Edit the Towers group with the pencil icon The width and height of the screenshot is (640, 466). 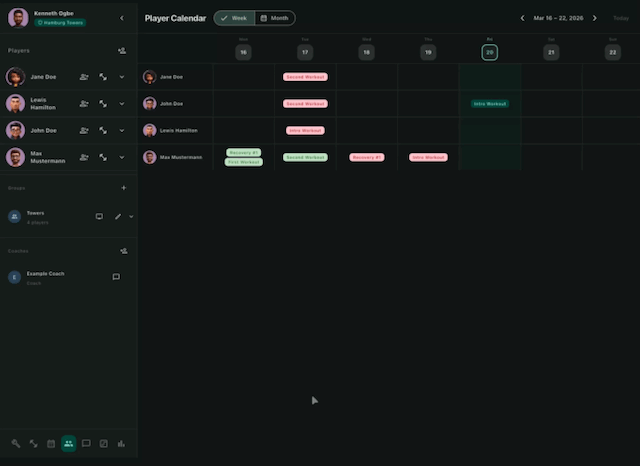pos(118,216)
